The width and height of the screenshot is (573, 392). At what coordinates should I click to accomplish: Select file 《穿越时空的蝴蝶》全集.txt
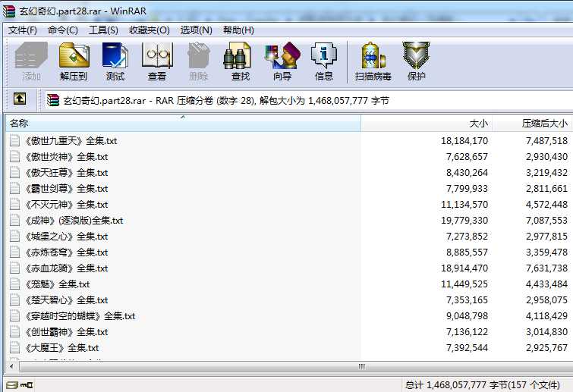(80, 315)
